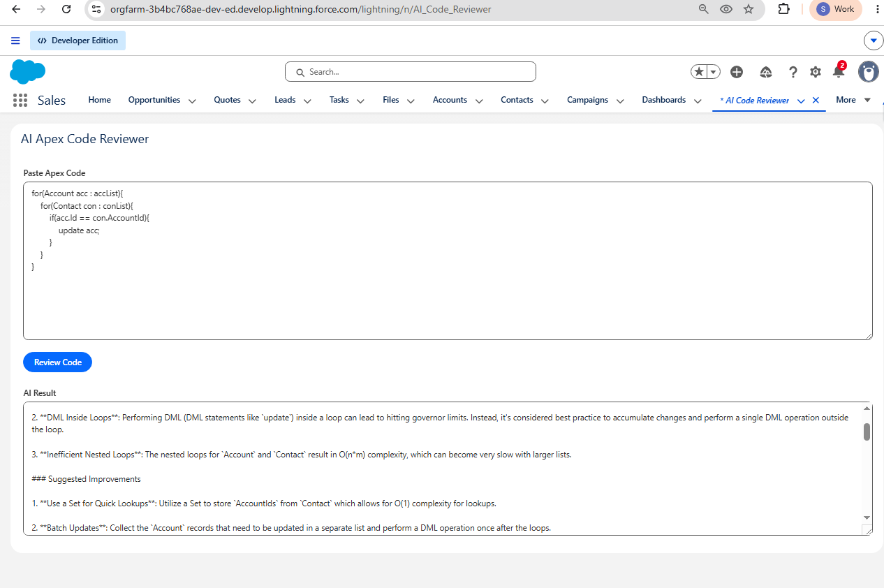Screen dimensions: 884x588
Task: Open the Leads tab
Action: point(285,100)
